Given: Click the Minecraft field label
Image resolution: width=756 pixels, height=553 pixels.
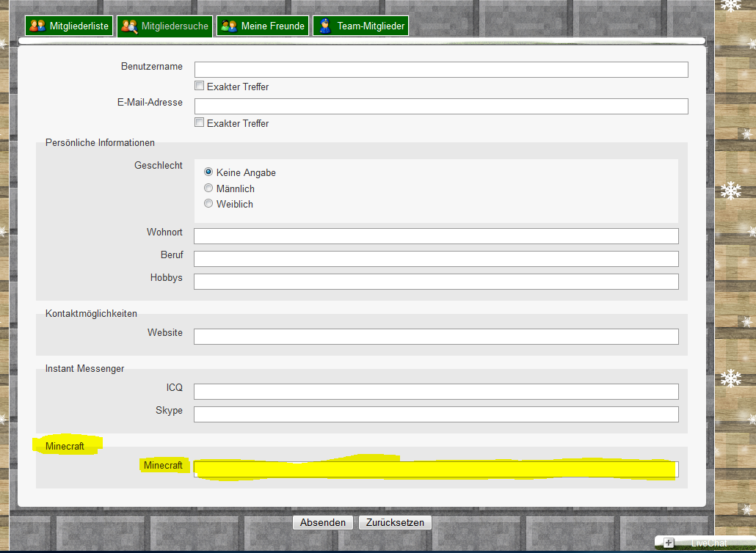Looking at the screenshot, I should click(x=163, y=465).
